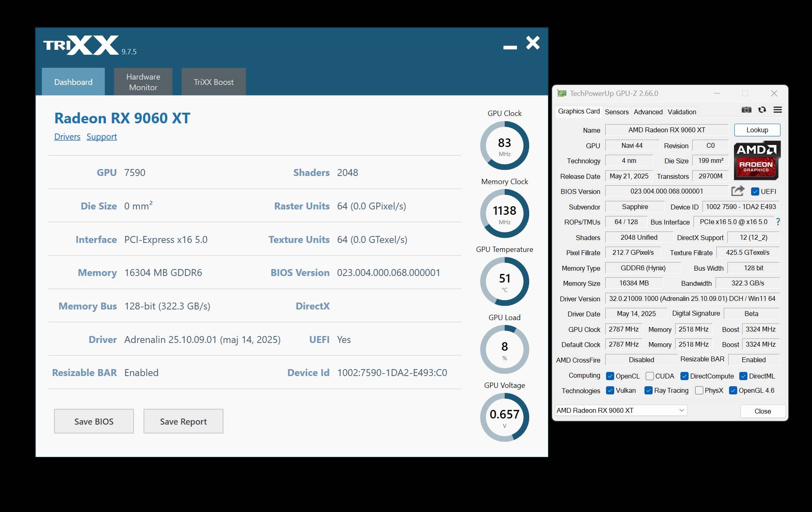Toggle the DirectML checkbox

click(743, 376)
